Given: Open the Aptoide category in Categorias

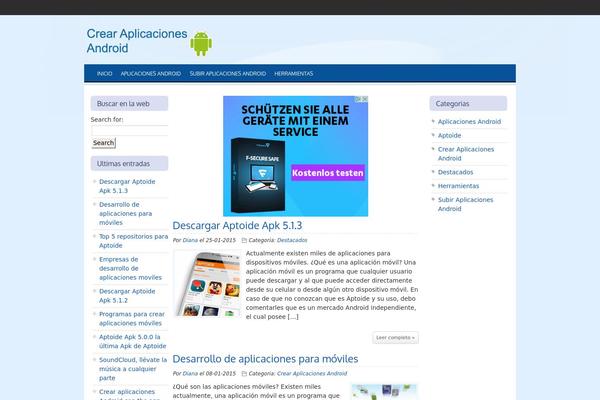Looking at the screenshot, I should point(449,136).
